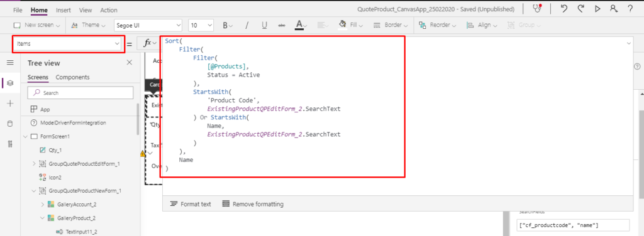Open the Advanced tools icon in sidebar
Screen dimensions: 644x236
[x=10, y=143]
